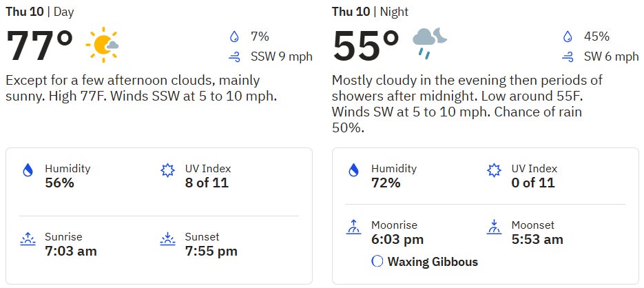Click the Thu 10 Day heading
The height and width of the screenshot is (288, 644).
pyautogui.click(x=41, y=12)
